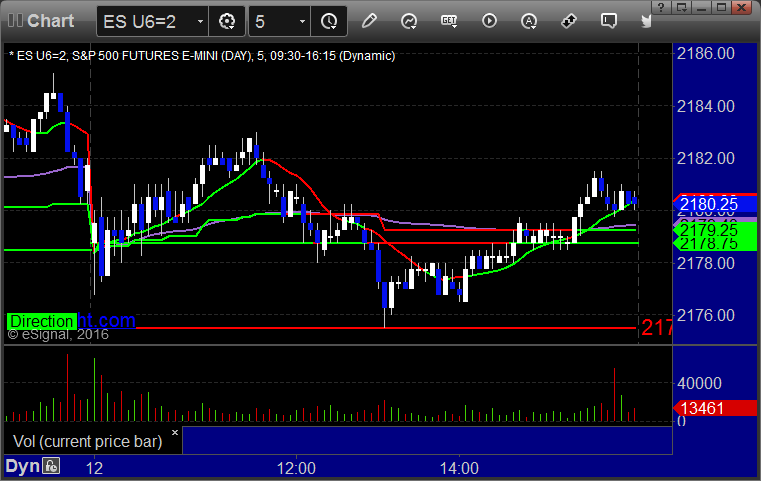This screenshot has width=761, height=481.
Task: Start bar replay with the play icon
Action: [489, 21]
